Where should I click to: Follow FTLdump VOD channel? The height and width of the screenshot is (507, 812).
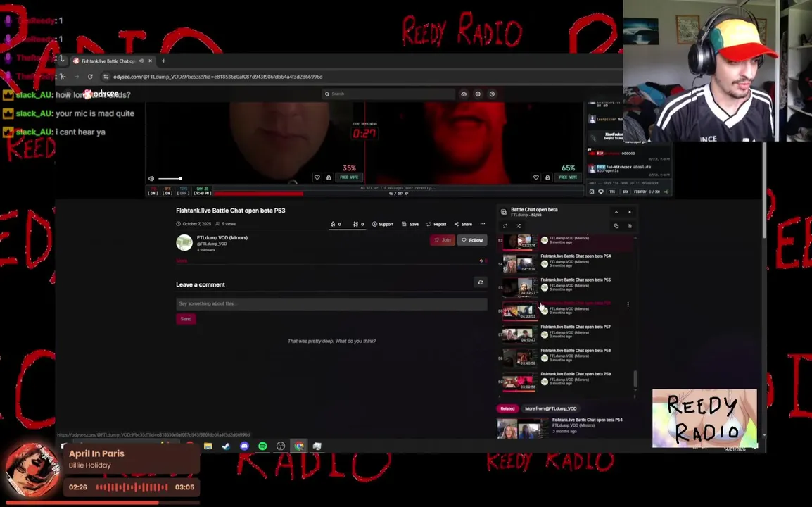coord(472,240)
